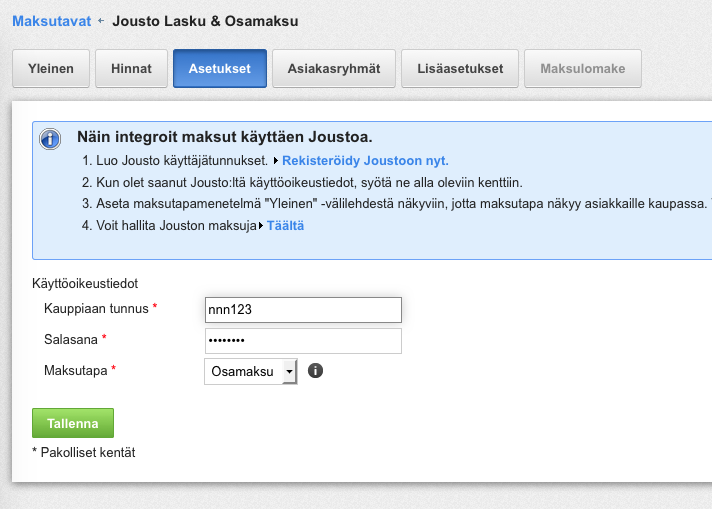Save settings with the Tallenna button
The height and width of the screenshot is (509, 712).
coord(73,423)
